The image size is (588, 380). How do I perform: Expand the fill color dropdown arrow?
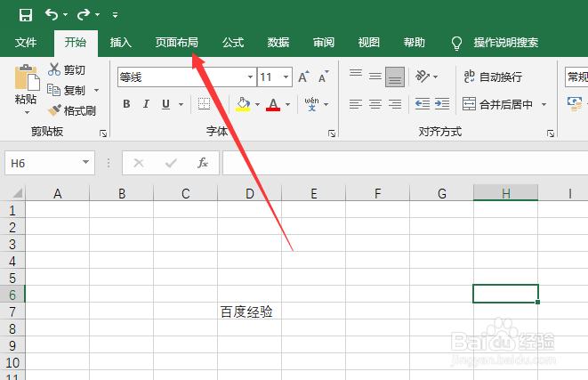(257, 104)
